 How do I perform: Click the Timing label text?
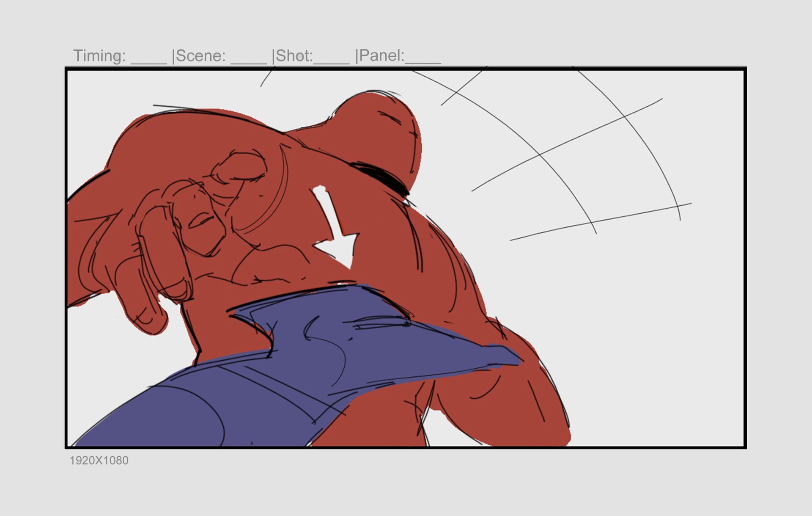[x=99, y=56]
